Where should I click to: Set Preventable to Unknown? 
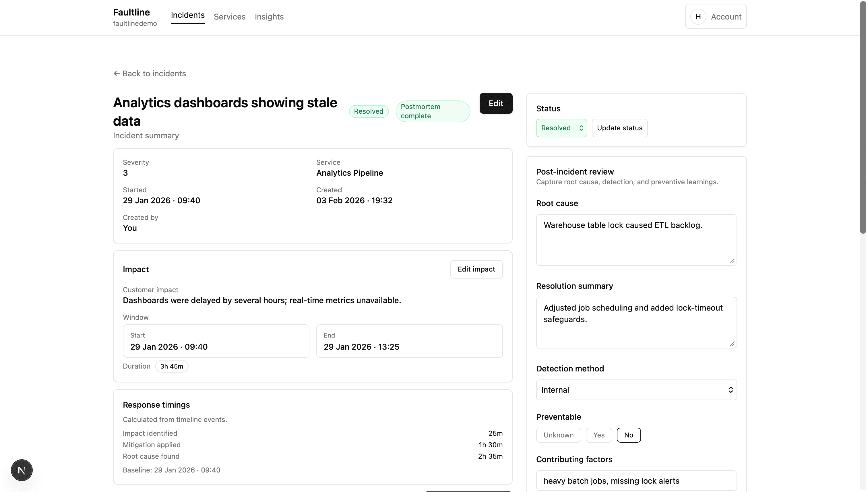click(x=558, y=435)
